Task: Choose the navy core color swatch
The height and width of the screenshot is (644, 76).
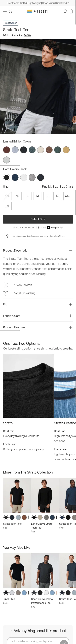Action: (x=15, y=177)
